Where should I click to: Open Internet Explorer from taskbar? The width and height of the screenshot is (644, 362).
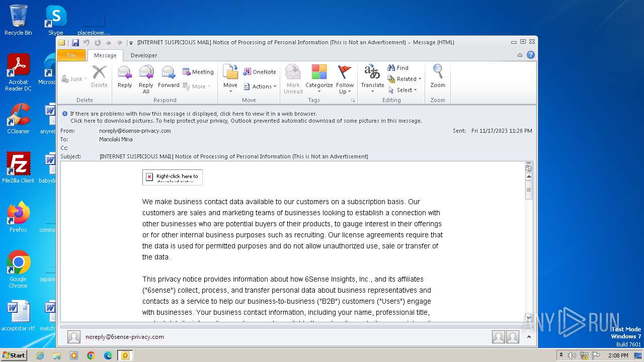40,355
